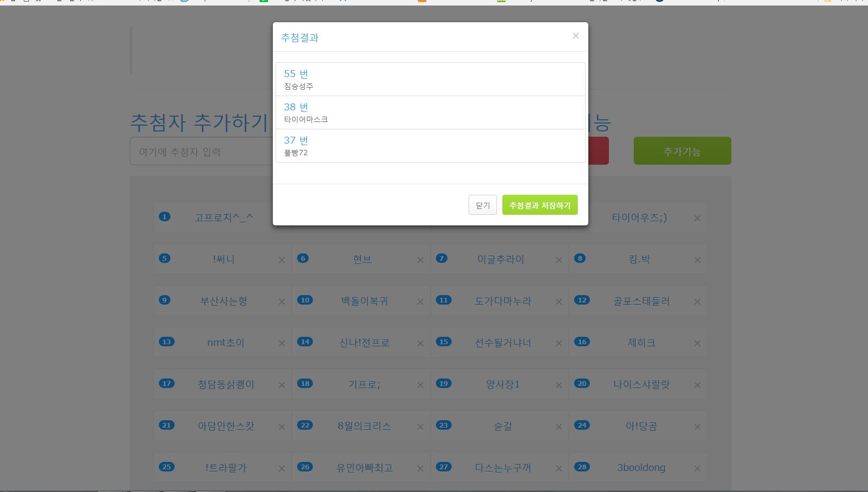Delete 킹.박 entry via X icon
The width and height of the screenshot is (868, 492).
pos(697,260)
